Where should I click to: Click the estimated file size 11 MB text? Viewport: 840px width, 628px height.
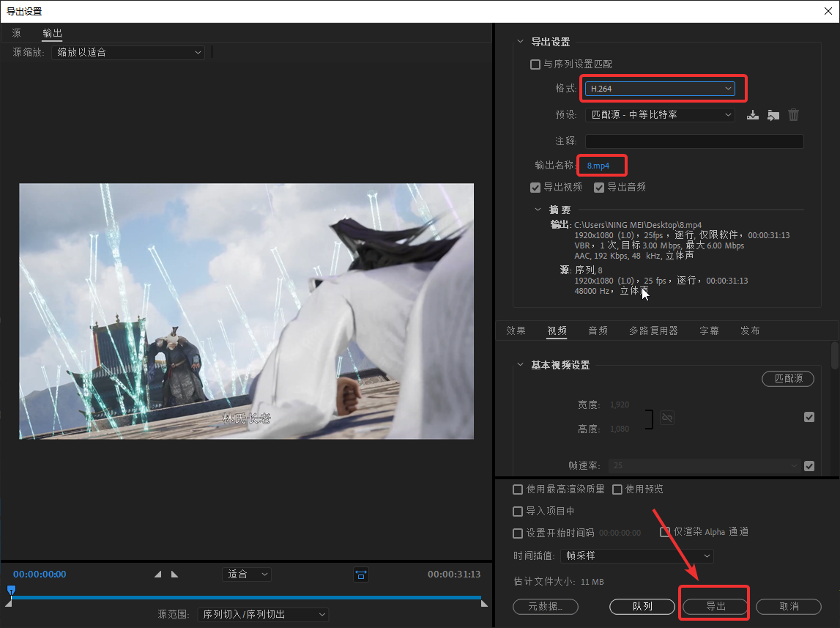592,581
